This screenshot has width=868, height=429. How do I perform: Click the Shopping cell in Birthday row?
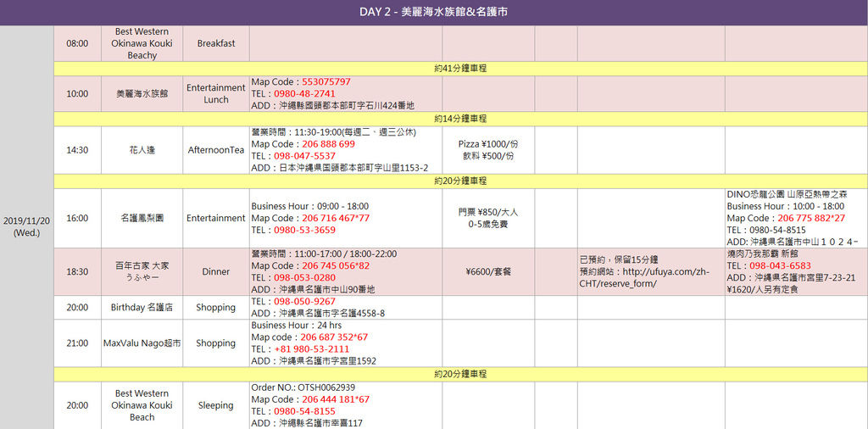coord(216,307)
